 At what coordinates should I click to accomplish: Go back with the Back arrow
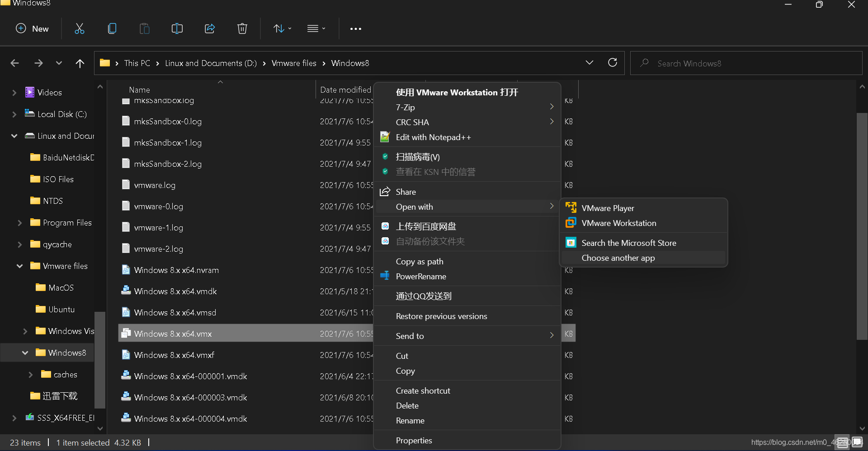click(14, 63)
